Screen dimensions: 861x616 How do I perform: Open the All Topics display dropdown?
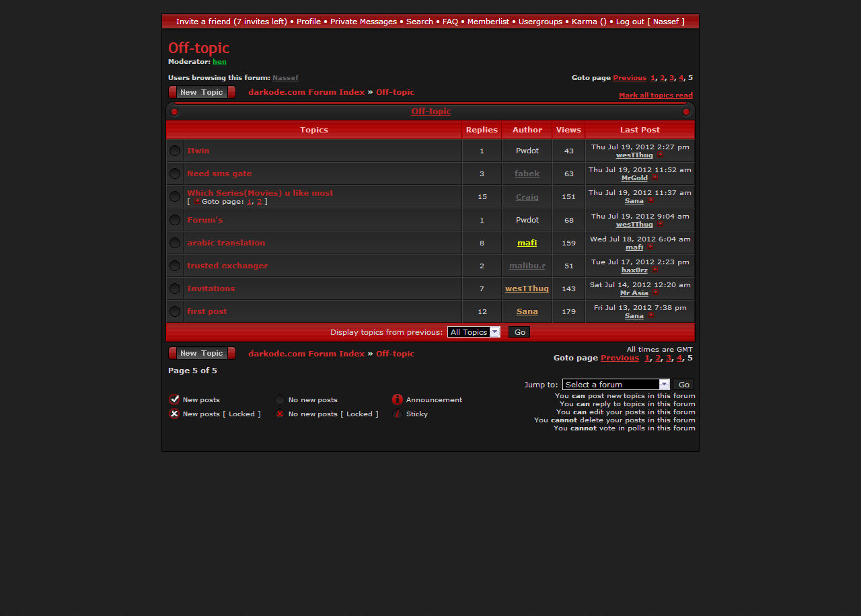(x=474, y=332)
